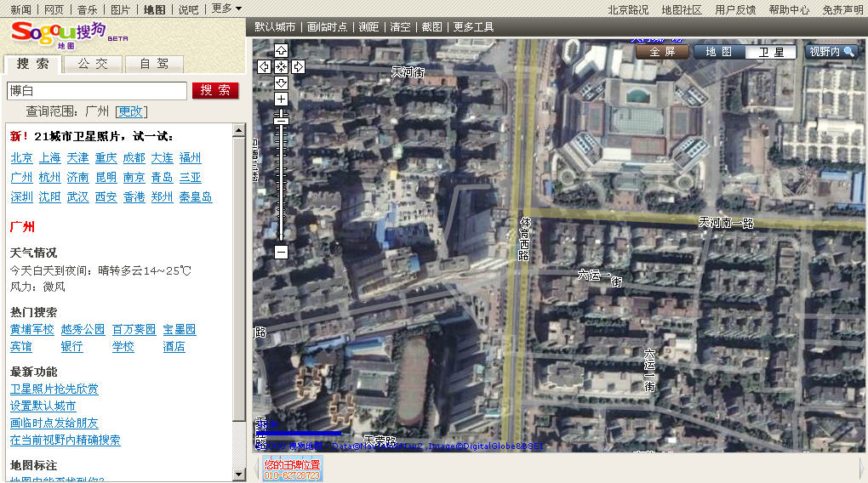Screen dimensions: 868x483
Task: Click 截图 screenshot tool
Action: pos(431,26)
